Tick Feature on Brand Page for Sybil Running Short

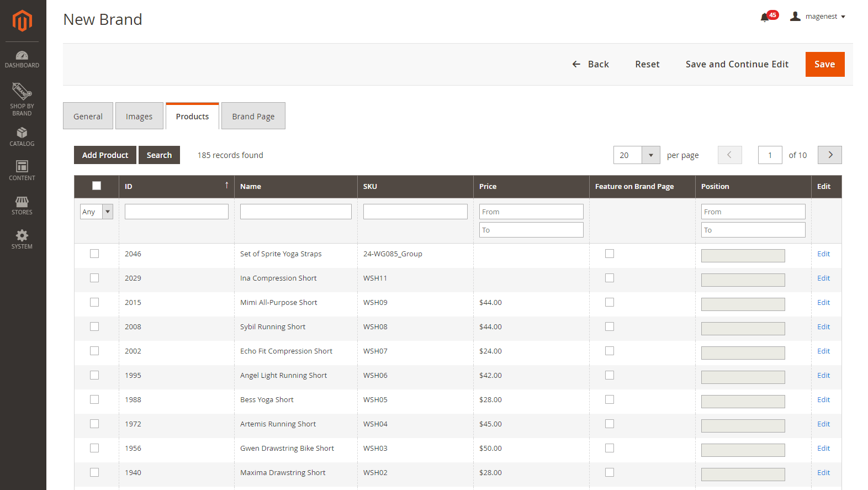(x=610, y=326)
